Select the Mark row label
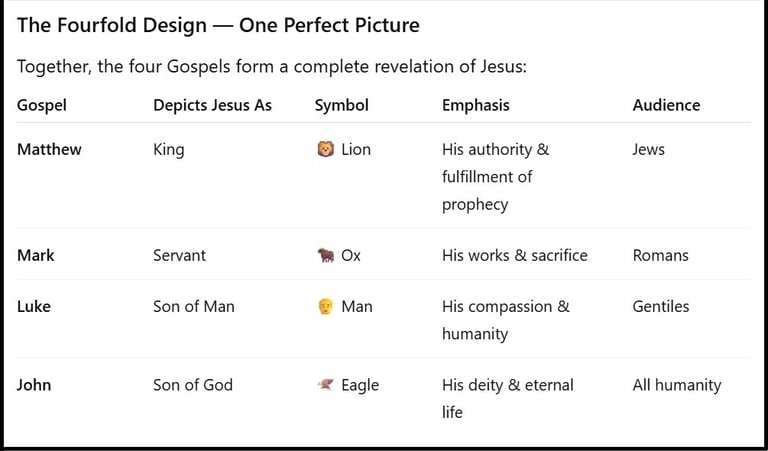The image size is (768, 451). click(x=36, y=255)
